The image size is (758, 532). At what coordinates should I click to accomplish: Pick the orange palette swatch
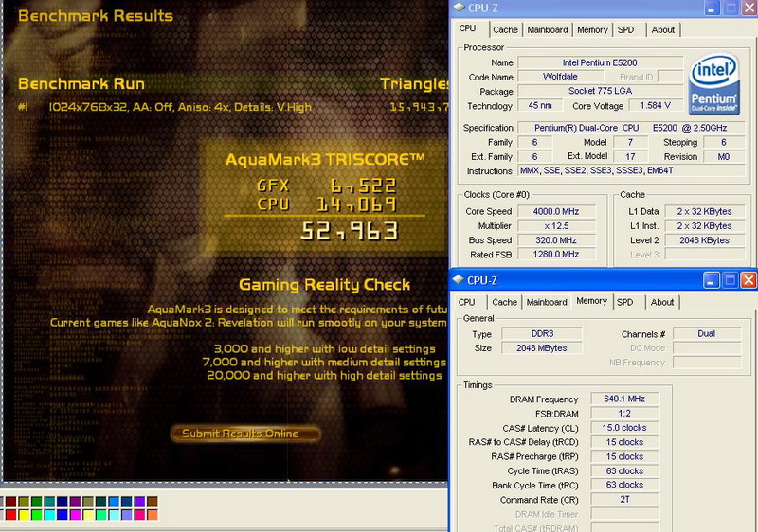(153, 515)
